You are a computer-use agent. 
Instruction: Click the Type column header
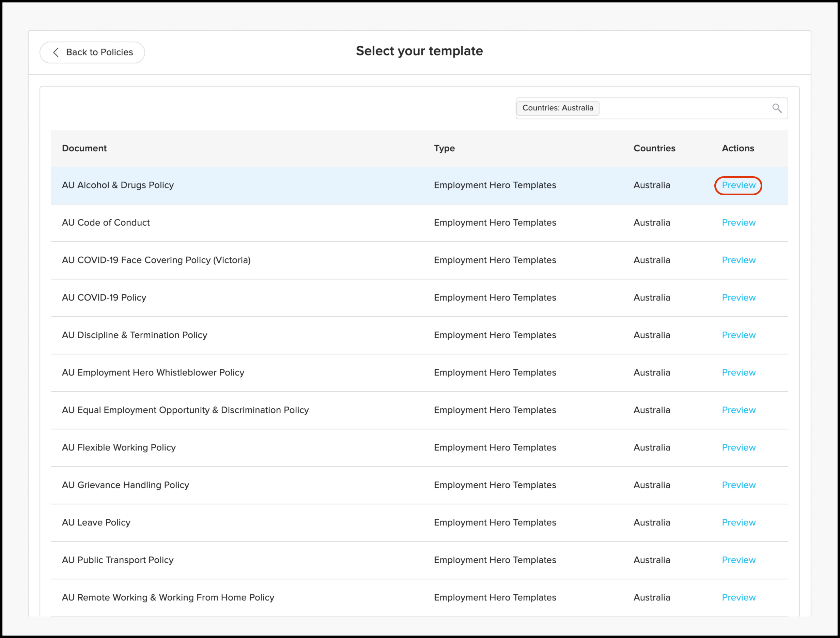coord(444,148)
